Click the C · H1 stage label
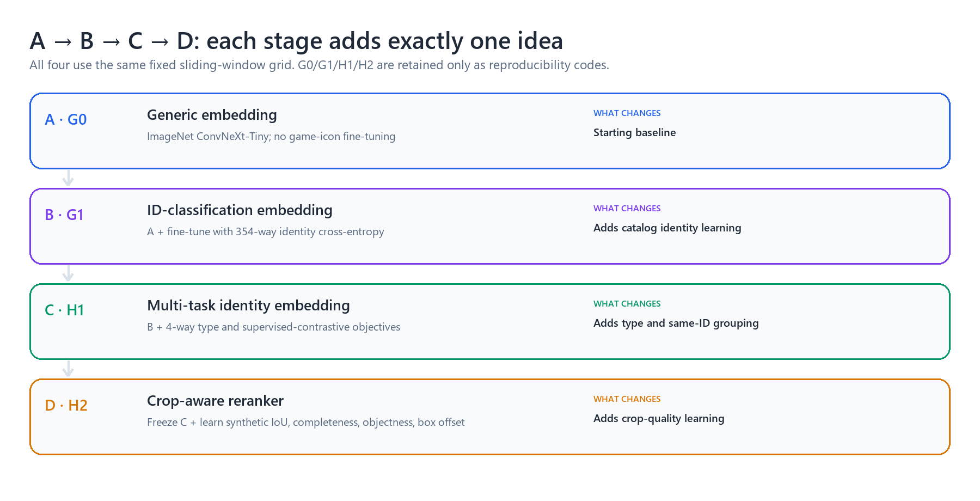This screenshot has width=980, height=501. tap(64, 310)
